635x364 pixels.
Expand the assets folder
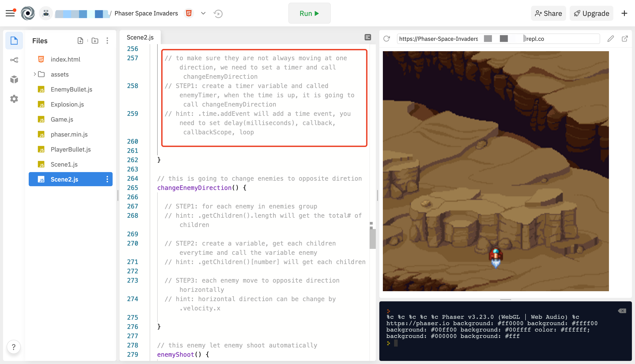(34, 74)
